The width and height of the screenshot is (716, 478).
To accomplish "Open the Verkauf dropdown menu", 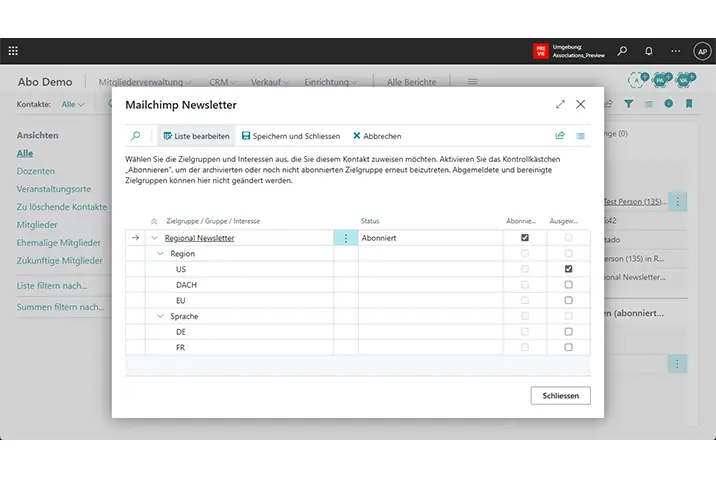I will (269, 82).
